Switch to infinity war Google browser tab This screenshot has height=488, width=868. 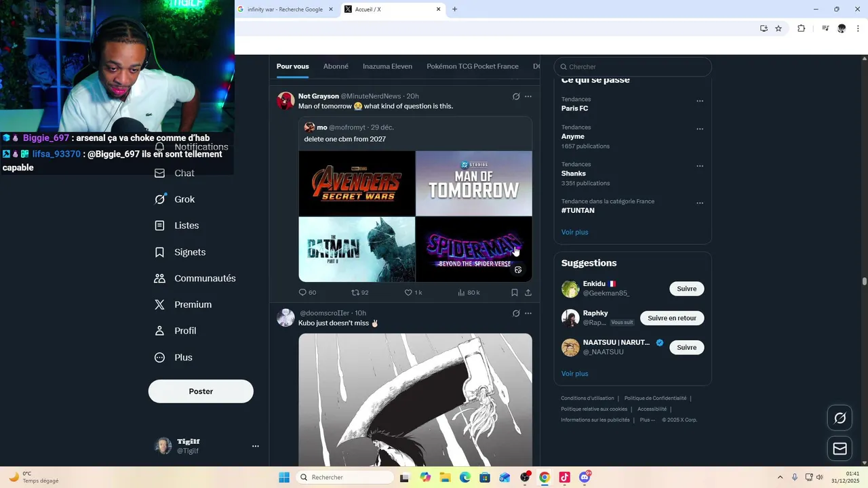(x=285, y=9)
